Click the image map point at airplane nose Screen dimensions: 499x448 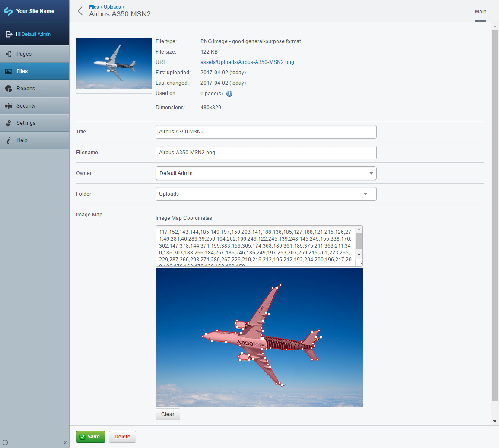pos(203,336)
